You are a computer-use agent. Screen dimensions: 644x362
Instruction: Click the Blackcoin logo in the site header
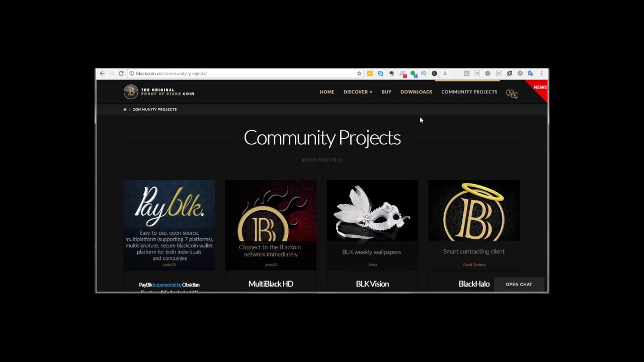click(159, 92)
